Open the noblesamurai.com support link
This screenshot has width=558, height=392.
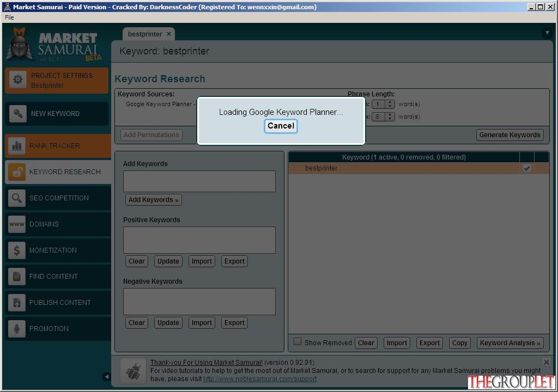[x=260, y=379]
